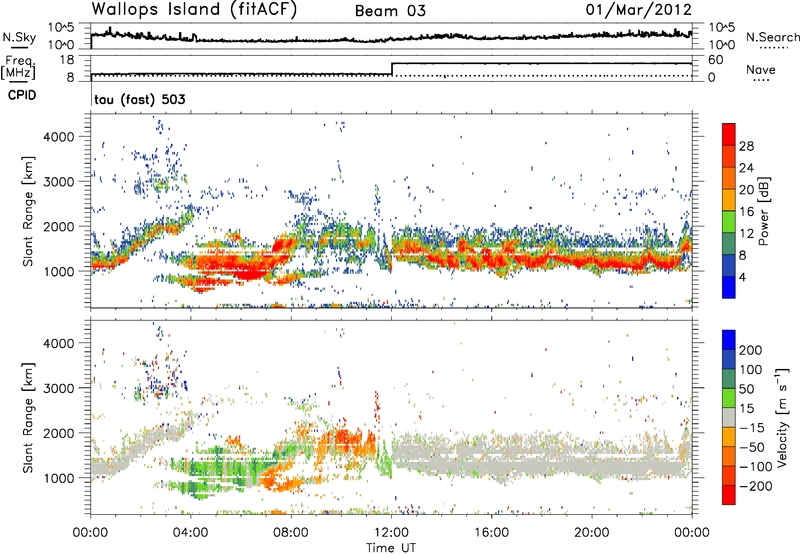
Task: Select the dotted line sample under Nave
Action: tap(761, 81)
